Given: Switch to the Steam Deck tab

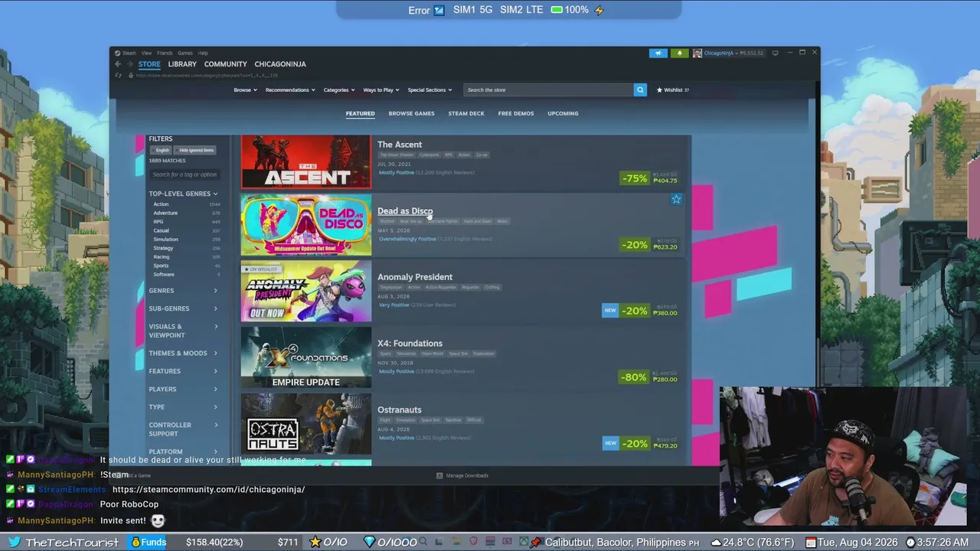Looking at the screenshot, I should tap(466, 113).
